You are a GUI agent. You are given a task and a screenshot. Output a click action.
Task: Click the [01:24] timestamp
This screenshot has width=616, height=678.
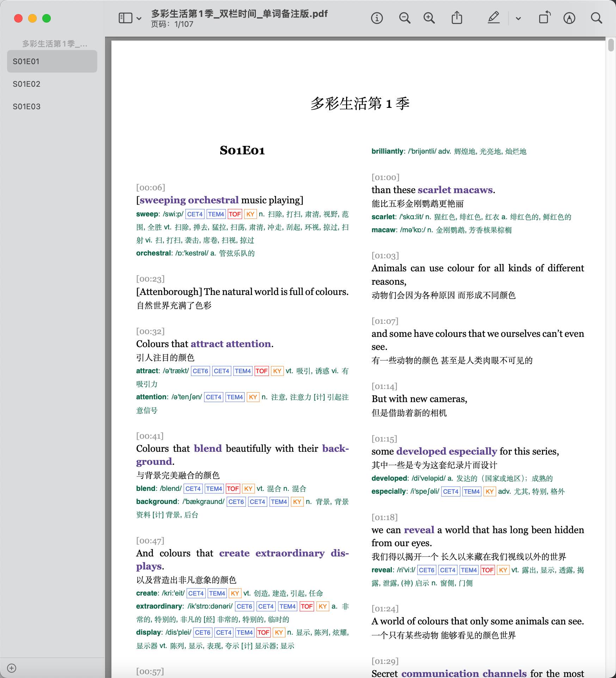tap(385, 609)
